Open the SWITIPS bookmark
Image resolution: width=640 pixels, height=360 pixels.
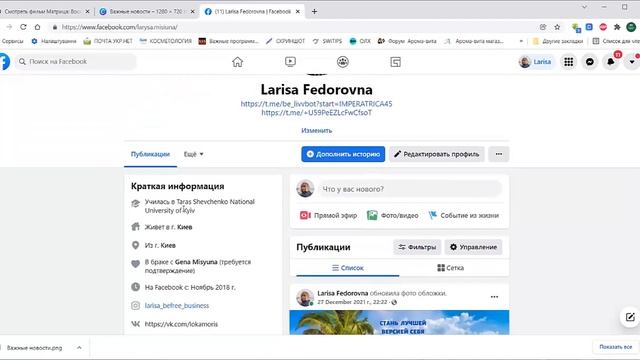(x=327, y=41)
